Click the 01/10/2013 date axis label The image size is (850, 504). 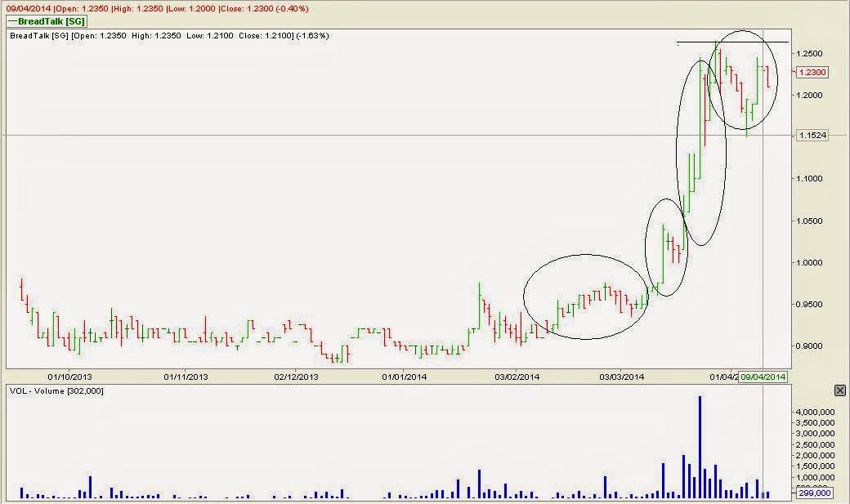70,377
